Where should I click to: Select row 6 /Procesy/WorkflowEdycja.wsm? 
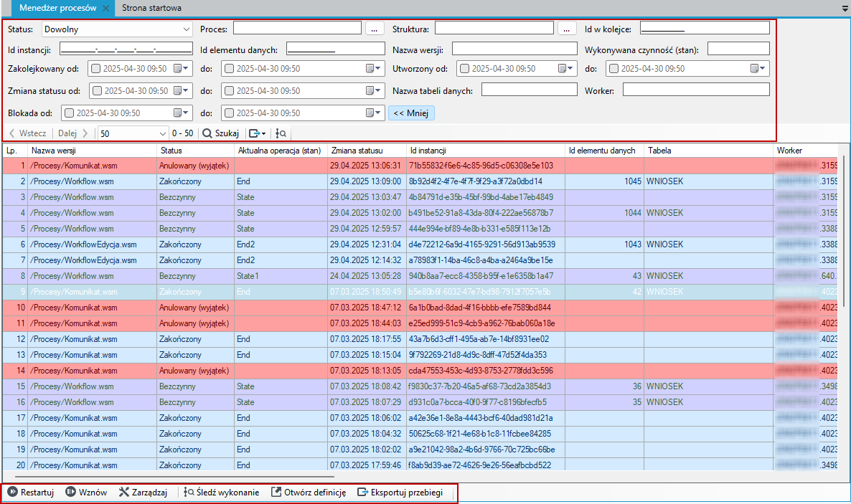point(420,244)
